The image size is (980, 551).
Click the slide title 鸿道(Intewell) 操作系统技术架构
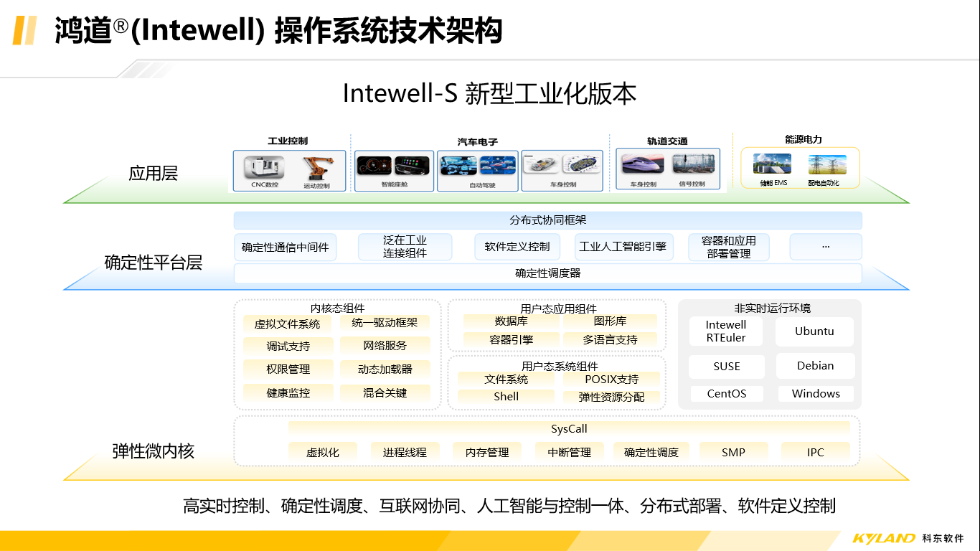tap(278, 31)
